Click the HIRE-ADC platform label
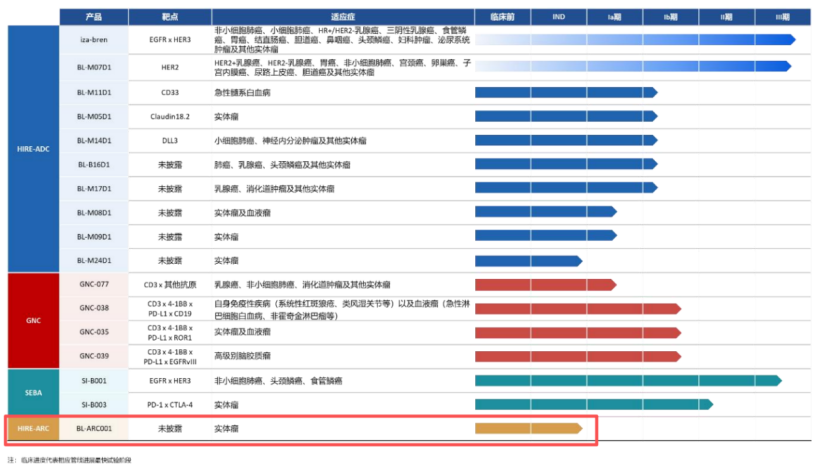The height and width of the screenshot is (469, 830). [33, 149]
